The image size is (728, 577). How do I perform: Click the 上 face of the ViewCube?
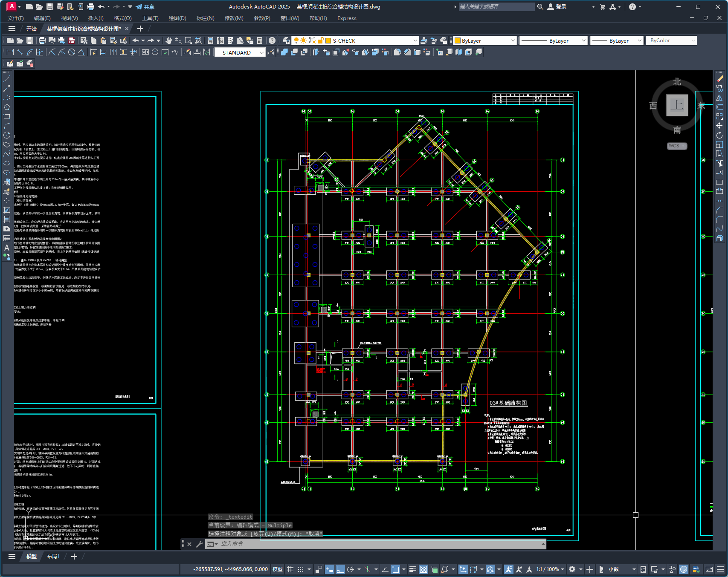677,105
